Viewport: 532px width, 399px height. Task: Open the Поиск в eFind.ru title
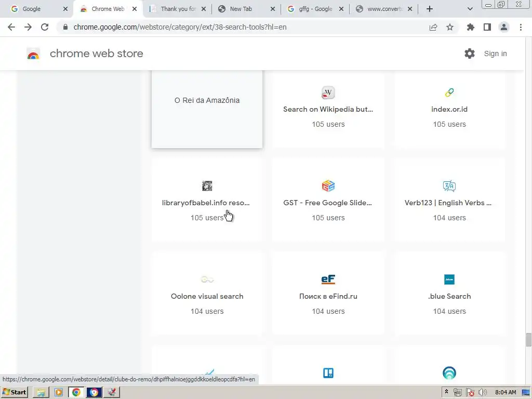click(328, 296)
